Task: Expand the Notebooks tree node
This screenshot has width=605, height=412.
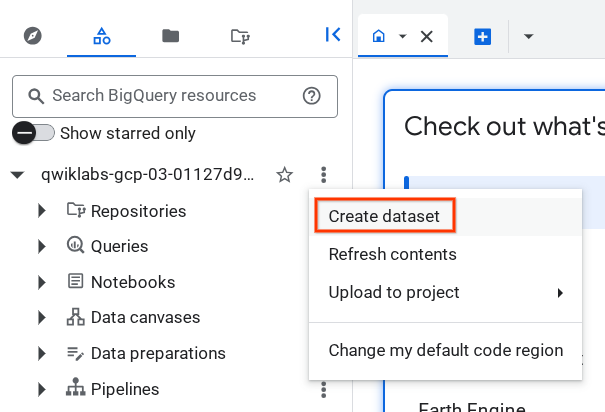Action: 42,282
